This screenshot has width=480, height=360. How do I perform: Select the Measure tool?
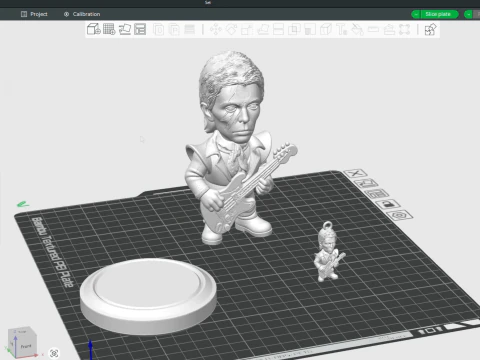tap(373, 30)
